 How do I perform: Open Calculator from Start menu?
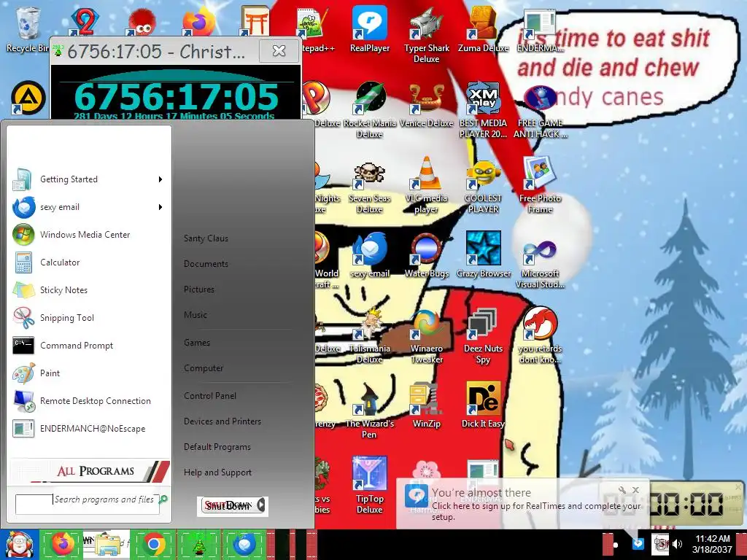point(89,262)
